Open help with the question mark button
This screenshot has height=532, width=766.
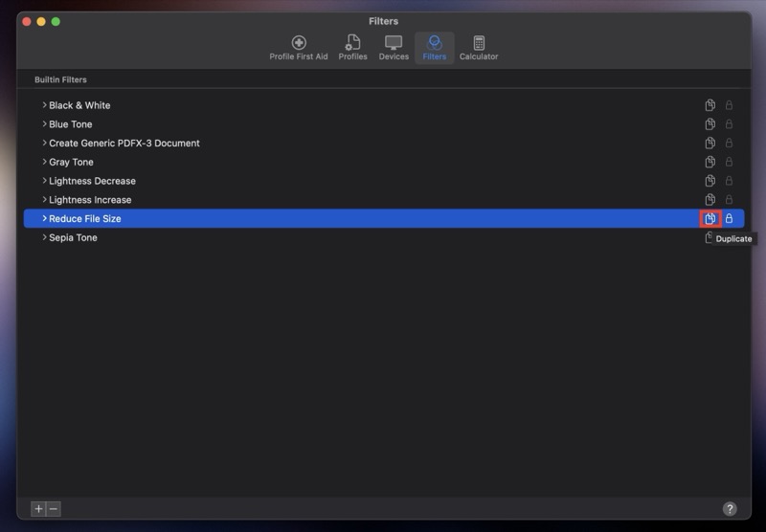pyautogui.click(x=730, y=509)
